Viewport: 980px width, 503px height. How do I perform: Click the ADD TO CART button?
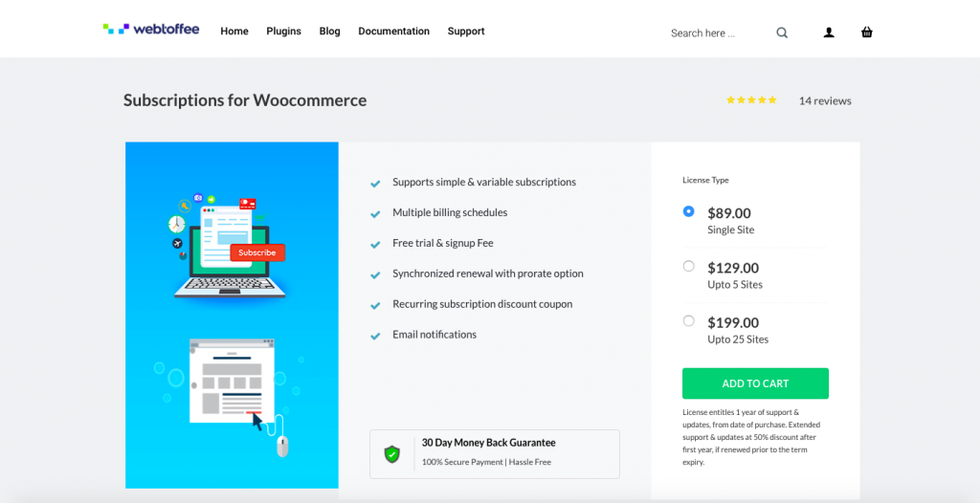755,383
